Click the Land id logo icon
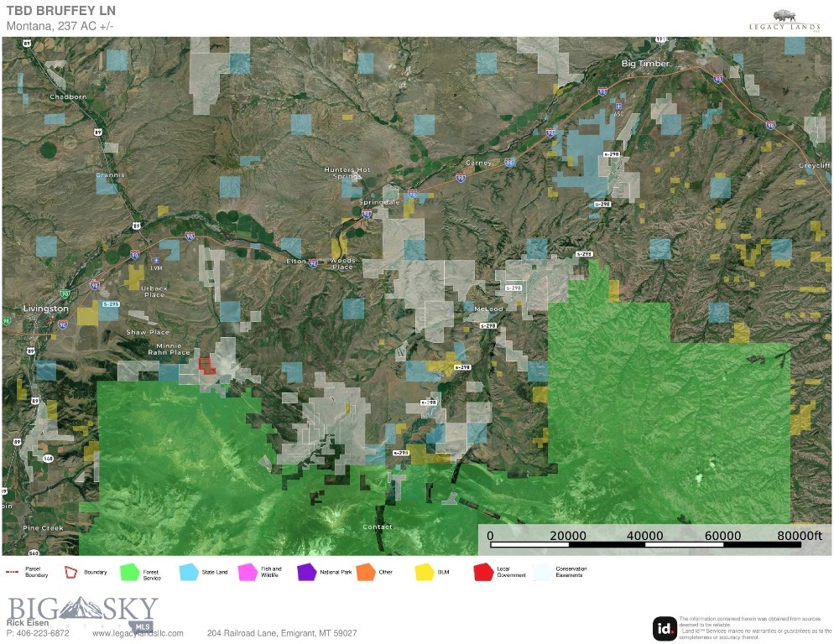Screen dimensions: 834x644 [665, 628]
